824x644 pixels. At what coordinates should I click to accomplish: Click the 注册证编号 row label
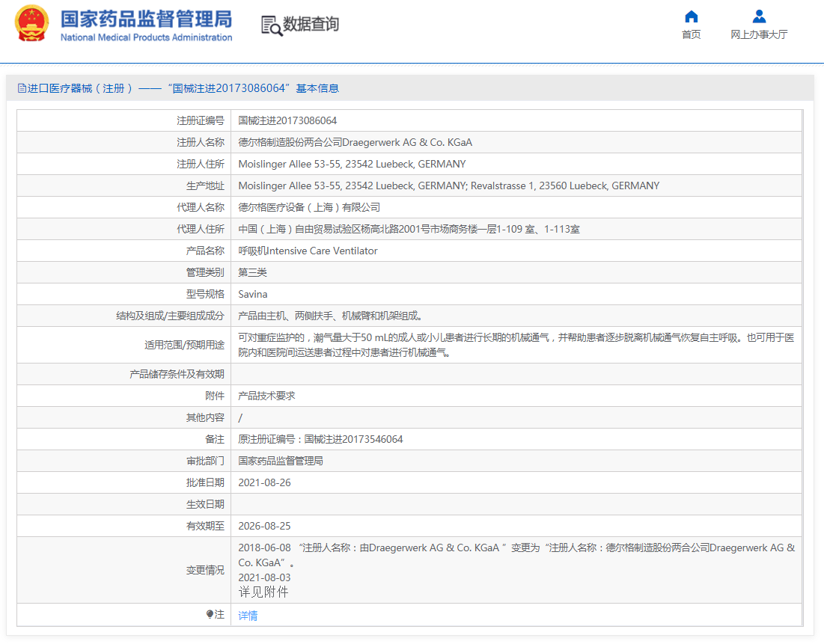point(201,121)
